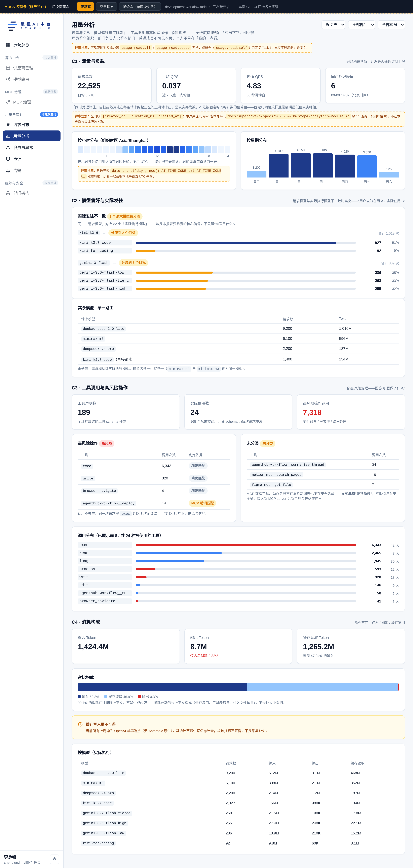
Task: Switch page state to 正常态
Action: [x=86, y=7]
